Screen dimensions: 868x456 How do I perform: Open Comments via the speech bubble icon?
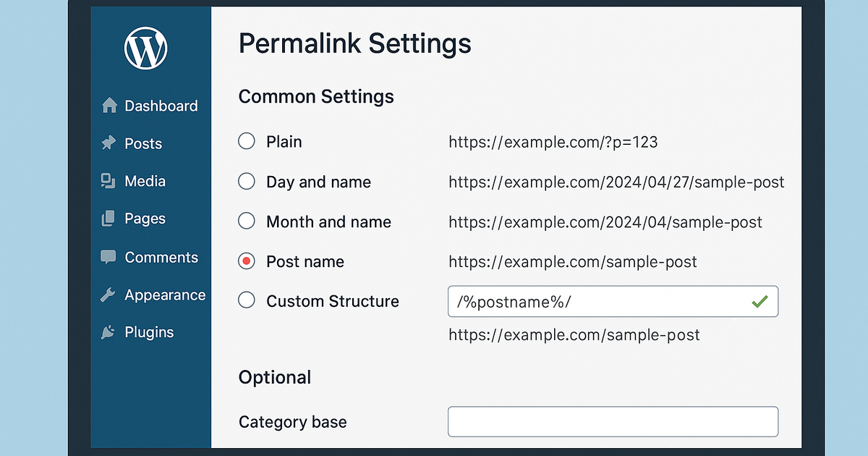pos(107,256)
